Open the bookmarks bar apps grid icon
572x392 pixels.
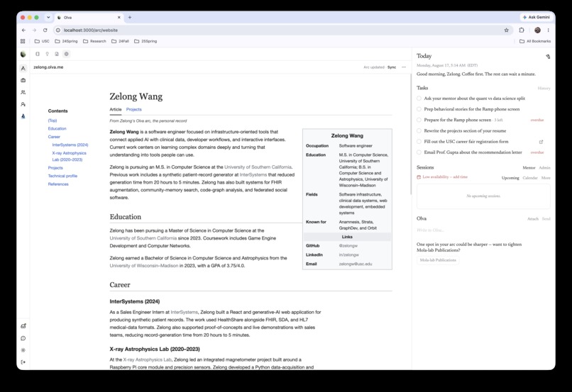pyautogui.click(x=23, y=41)
